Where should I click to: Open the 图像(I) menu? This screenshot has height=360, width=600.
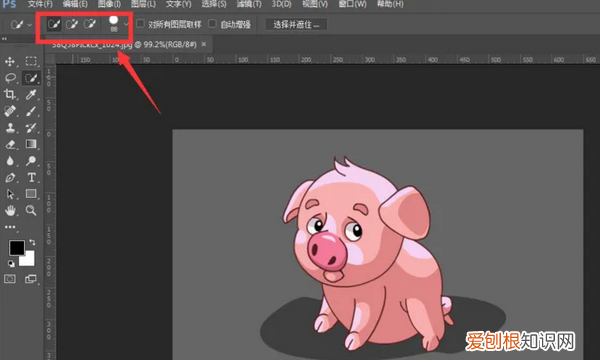tap(109, 4)
